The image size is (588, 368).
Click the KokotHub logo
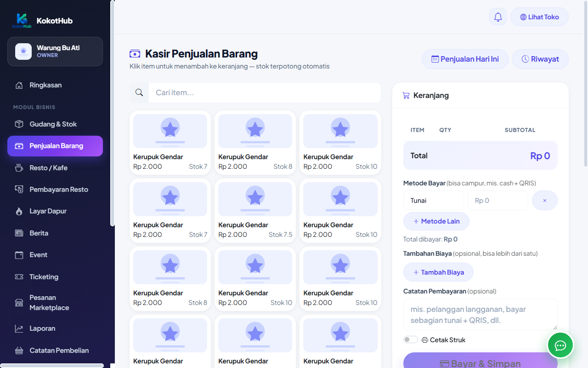(x=22, y=21)
